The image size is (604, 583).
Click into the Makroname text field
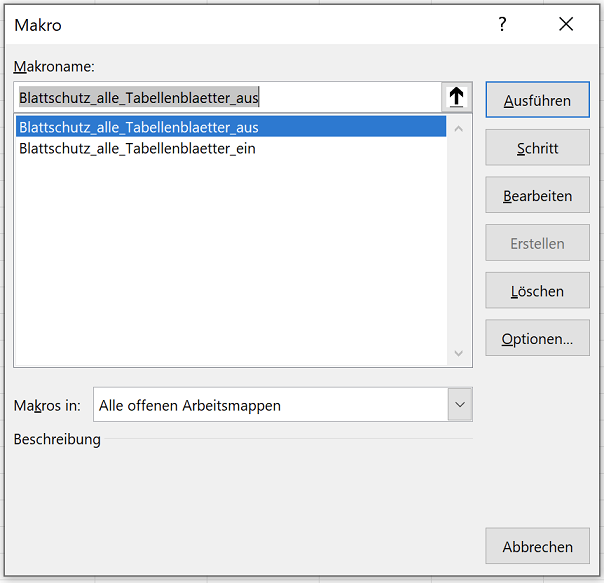click(228, 97)
